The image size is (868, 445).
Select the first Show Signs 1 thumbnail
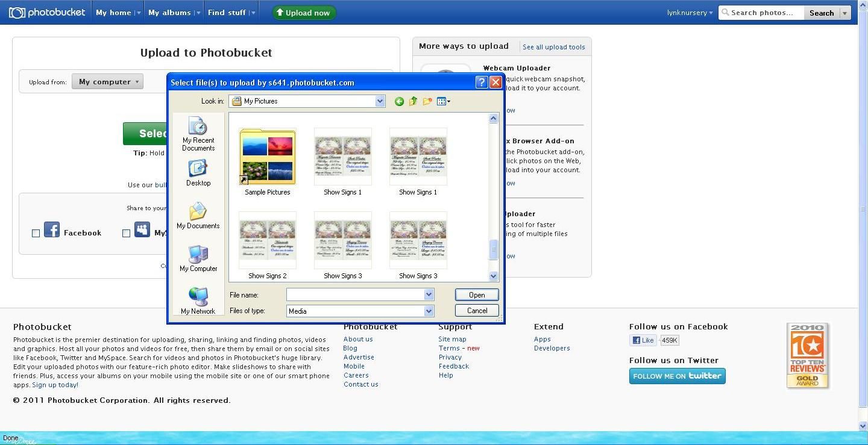click(343, 162)
